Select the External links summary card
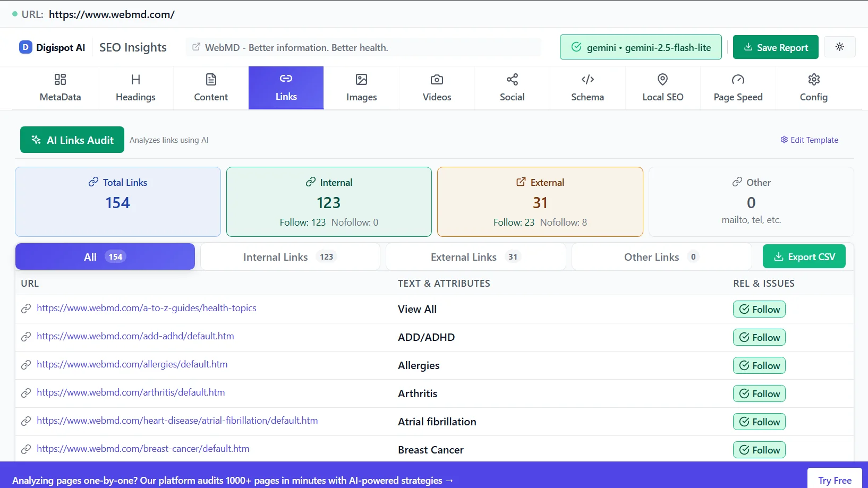Screen dimensions: 868x488 [540, 202]
